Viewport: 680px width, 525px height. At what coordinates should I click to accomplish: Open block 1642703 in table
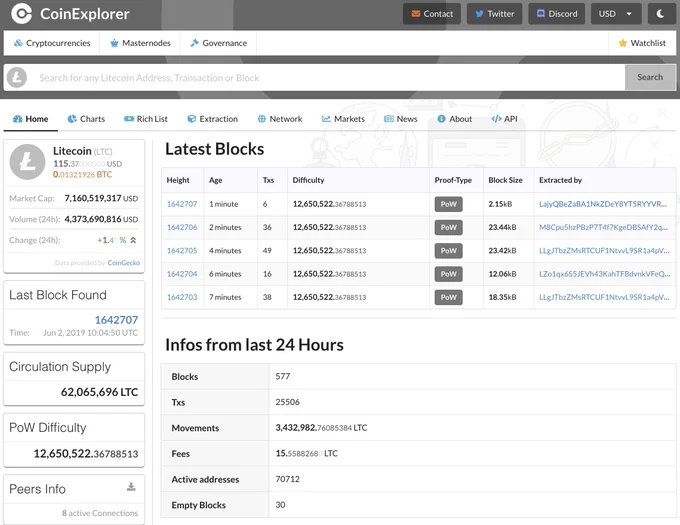[182, 297]
